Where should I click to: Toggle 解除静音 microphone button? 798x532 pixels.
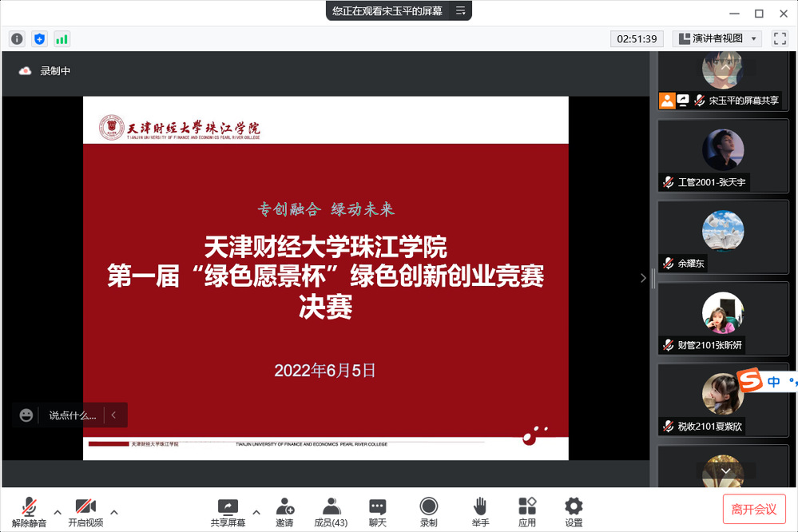tap(30, 511)
